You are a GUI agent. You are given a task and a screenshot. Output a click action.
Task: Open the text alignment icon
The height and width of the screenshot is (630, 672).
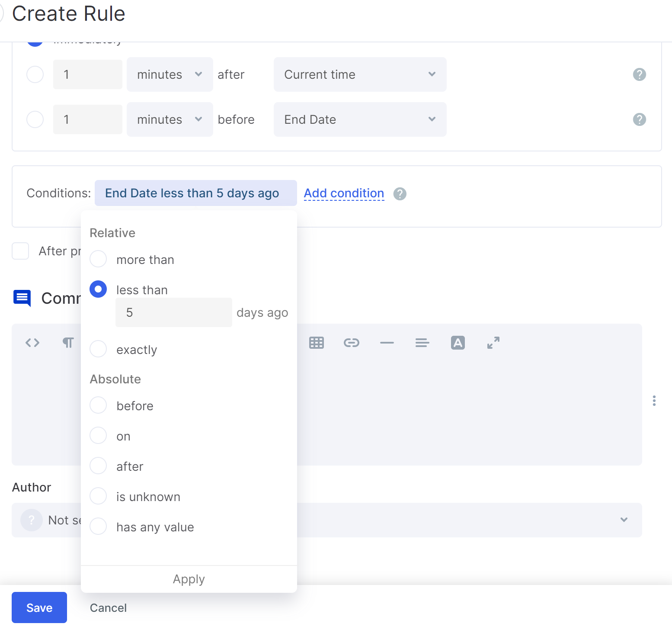[x=422, y=343]
